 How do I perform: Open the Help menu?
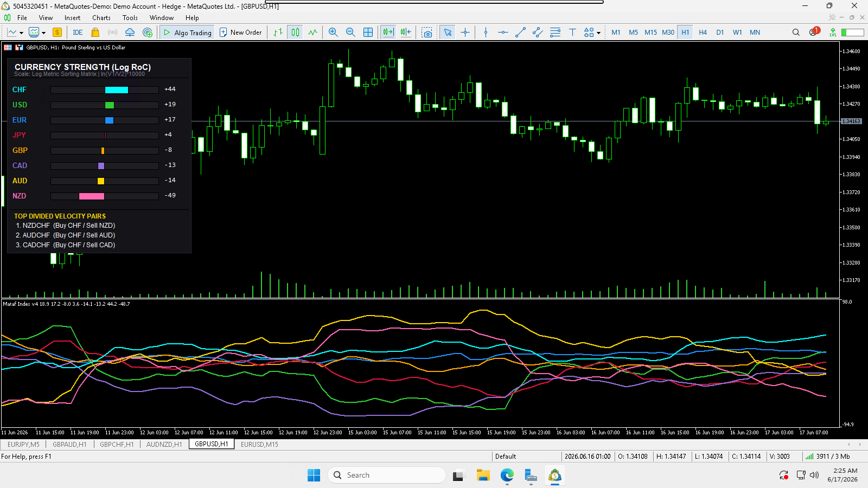tap(192, 18)
